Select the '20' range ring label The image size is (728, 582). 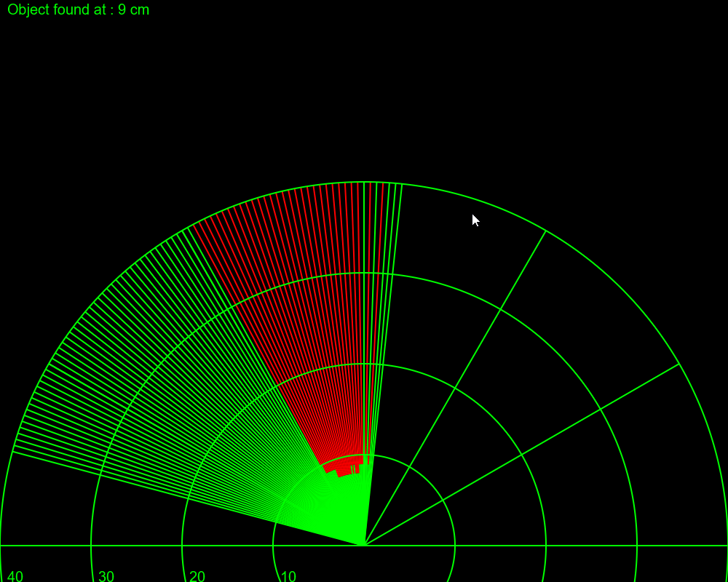pyautogui.click(x=197, y=576)
